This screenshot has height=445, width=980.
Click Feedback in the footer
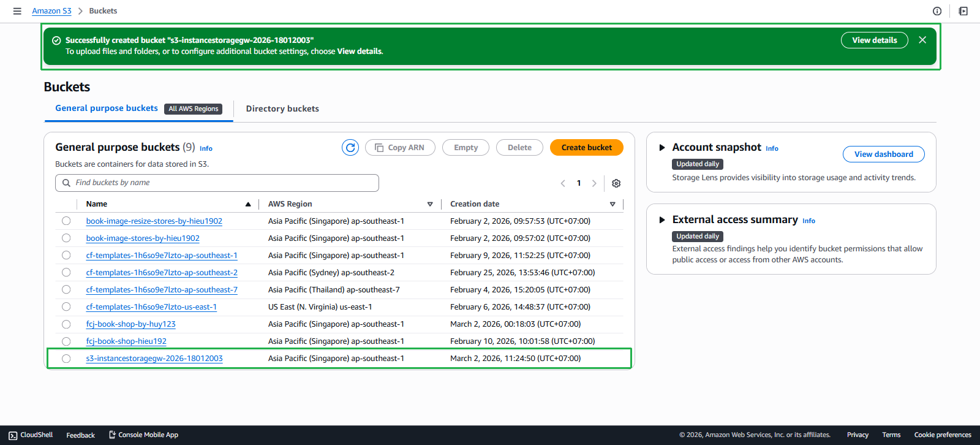(80, 435)
